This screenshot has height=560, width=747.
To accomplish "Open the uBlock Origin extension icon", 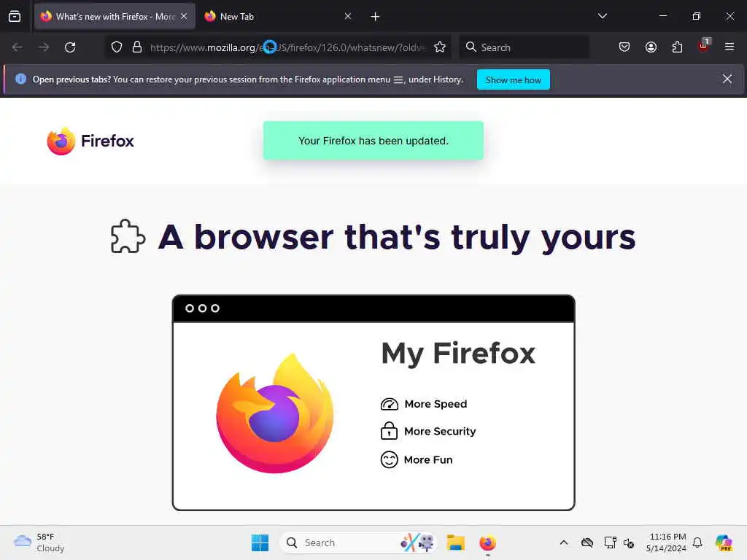I will (704, 46).
